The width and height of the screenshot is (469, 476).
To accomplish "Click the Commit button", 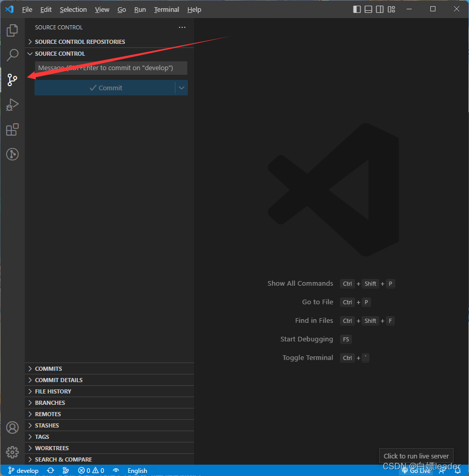I will coord(105,88).
